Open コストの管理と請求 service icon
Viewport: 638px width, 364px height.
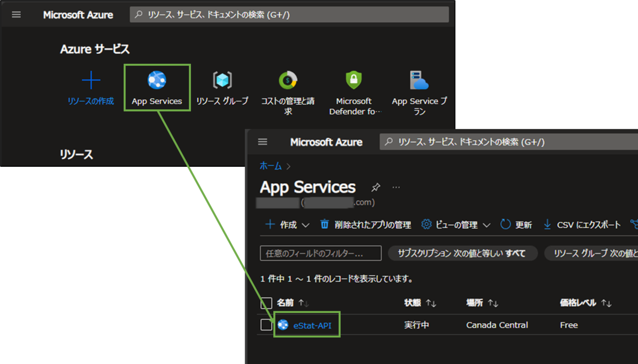tap(288, 80)
